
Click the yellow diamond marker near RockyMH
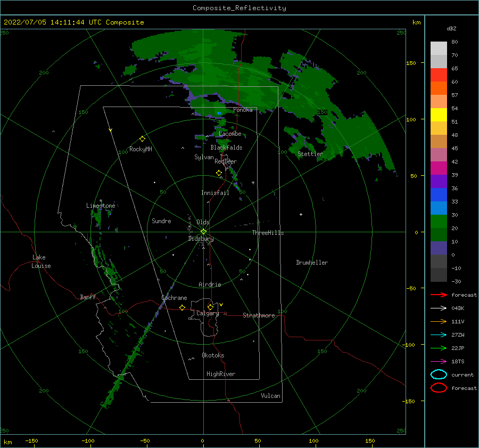coord(142,139)
